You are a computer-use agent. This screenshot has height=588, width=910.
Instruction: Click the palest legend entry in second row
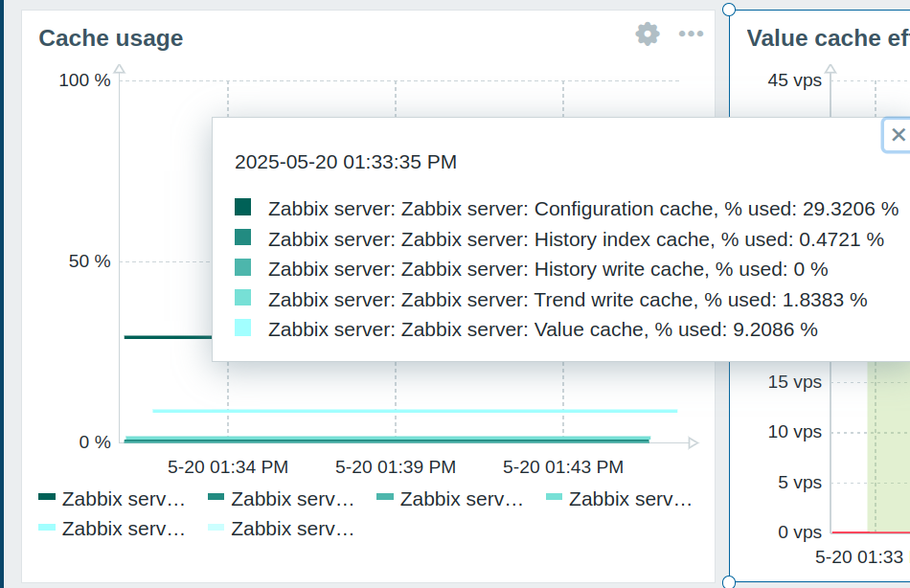281,529
